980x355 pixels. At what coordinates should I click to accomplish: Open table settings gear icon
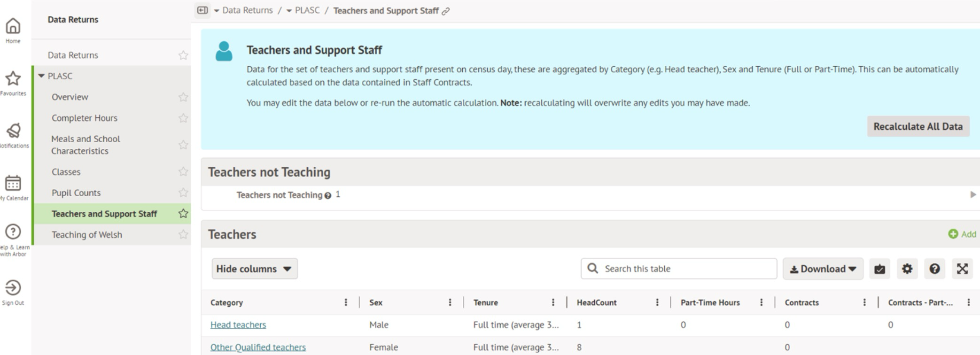click(907, 269)
